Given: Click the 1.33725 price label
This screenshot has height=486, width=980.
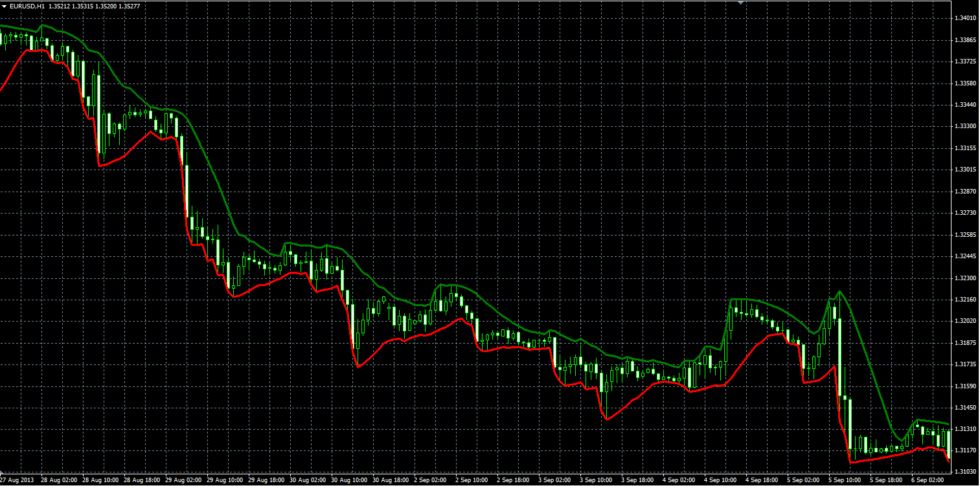Looking at the screenshot, I should 966,61.
